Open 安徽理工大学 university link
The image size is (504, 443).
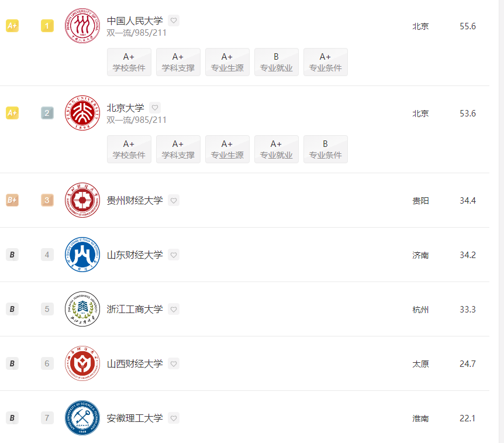point(134,418)
